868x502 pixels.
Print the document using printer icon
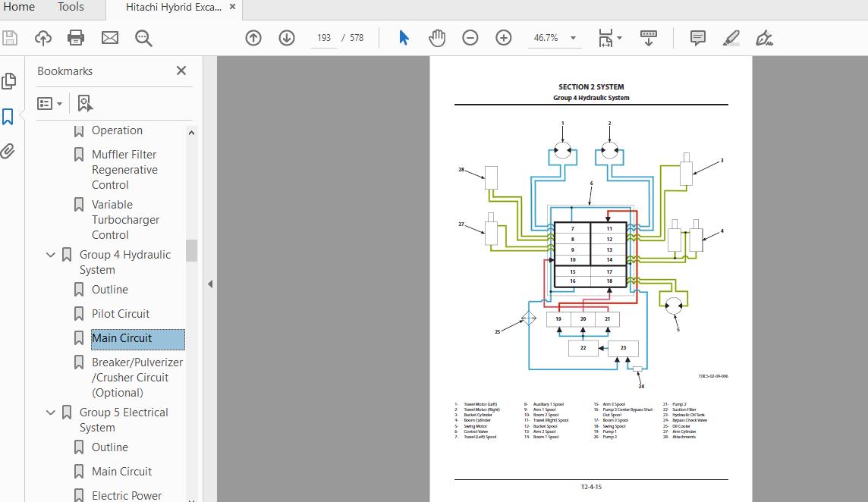click(76, 38)
